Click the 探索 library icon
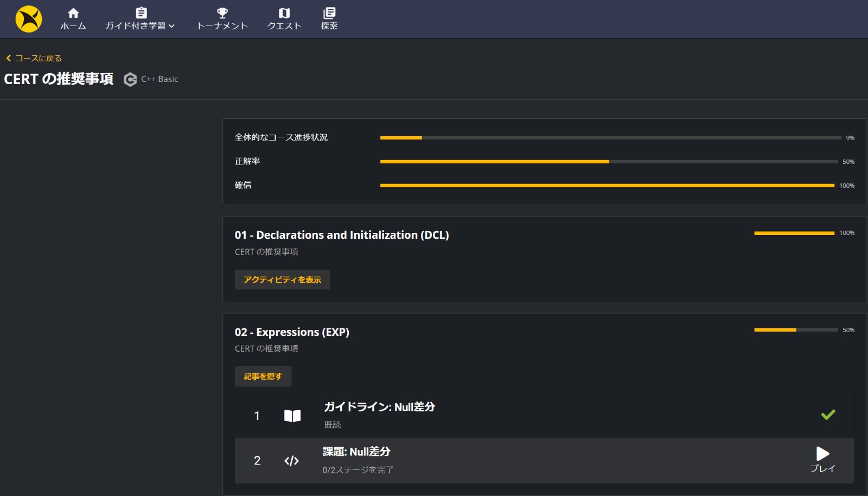The height and width of the screenshot is (496, 868). [329, 13]
